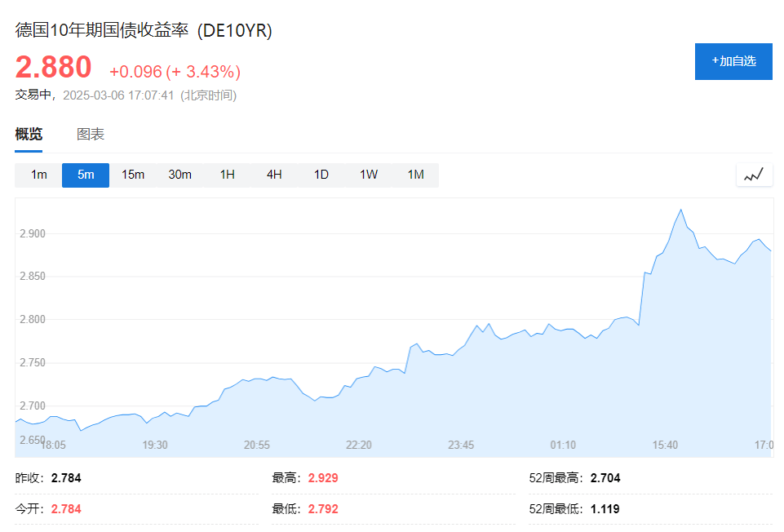Switch to the 4H interval

(x=273, y=174)
